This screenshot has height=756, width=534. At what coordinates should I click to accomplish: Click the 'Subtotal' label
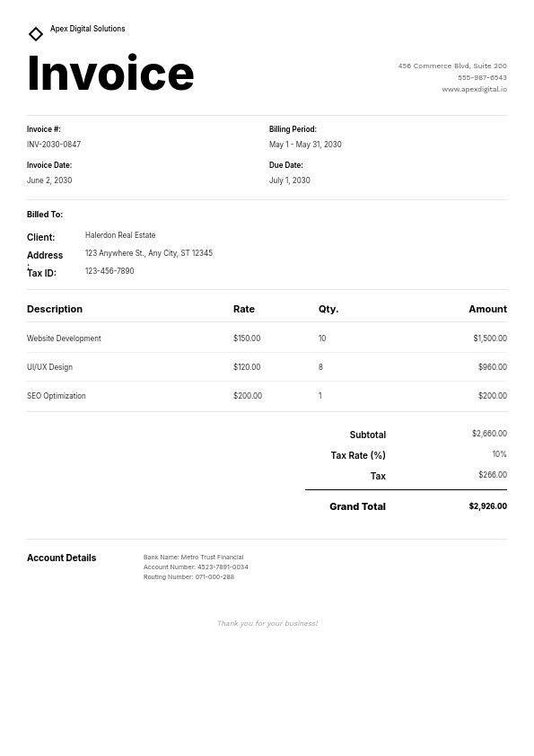[368, 435]
